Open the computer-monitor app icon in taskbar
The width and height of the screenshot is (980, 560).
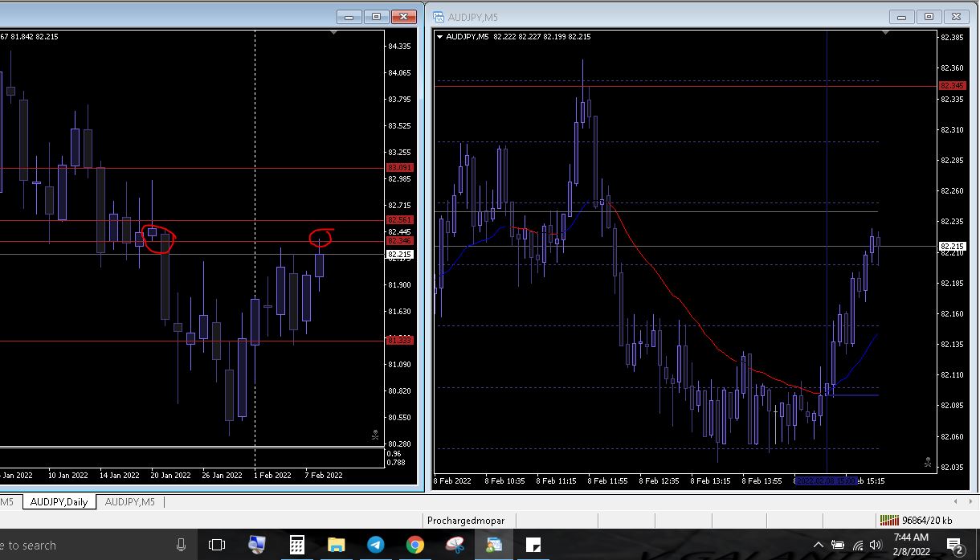(x=257, y=545)
